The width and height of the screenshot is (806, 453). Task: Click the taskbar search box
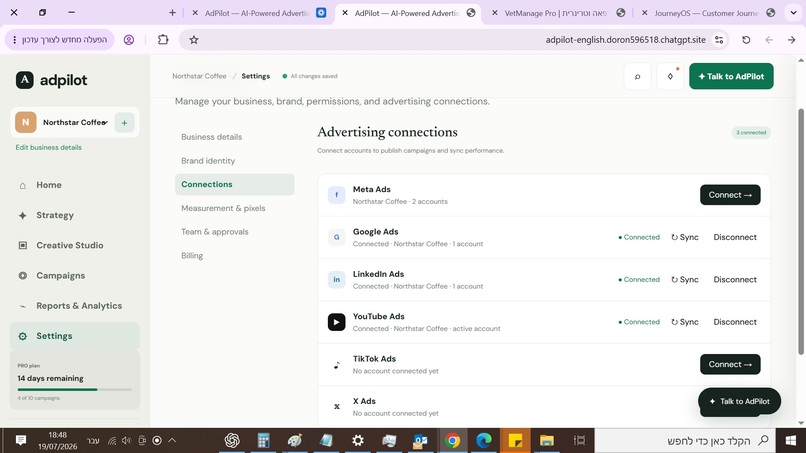(686, 440)
